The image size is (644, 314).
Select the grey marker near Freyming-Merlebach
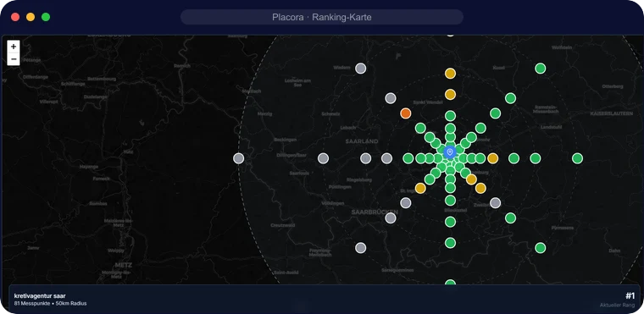point(361,248)
